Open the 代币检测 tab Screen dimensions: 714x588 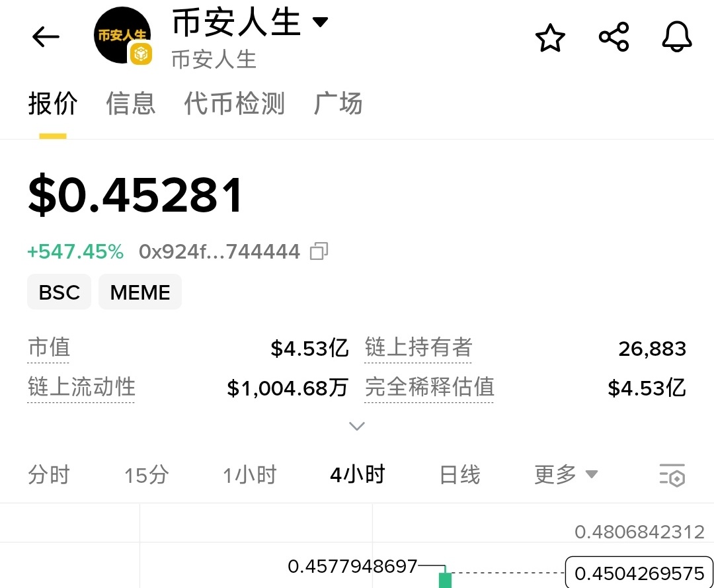click(x=235, y=103)
